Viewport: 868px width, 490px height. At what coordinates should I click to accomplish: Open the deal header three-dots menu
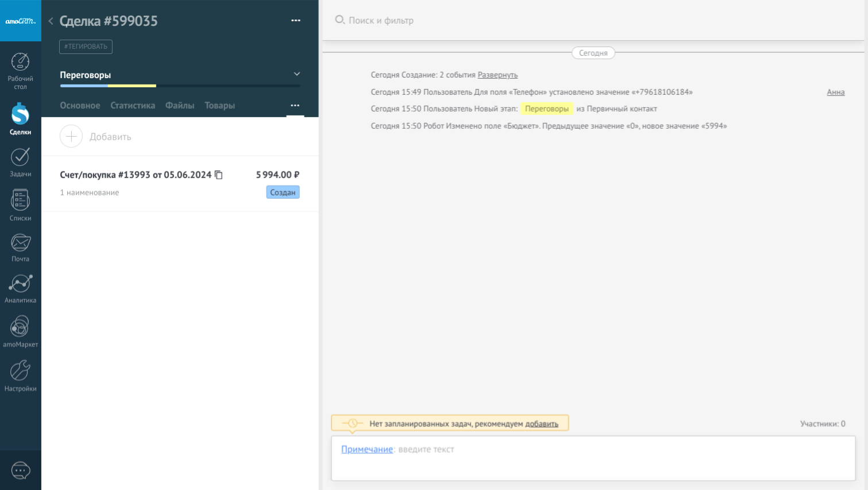tap(296, 21)
